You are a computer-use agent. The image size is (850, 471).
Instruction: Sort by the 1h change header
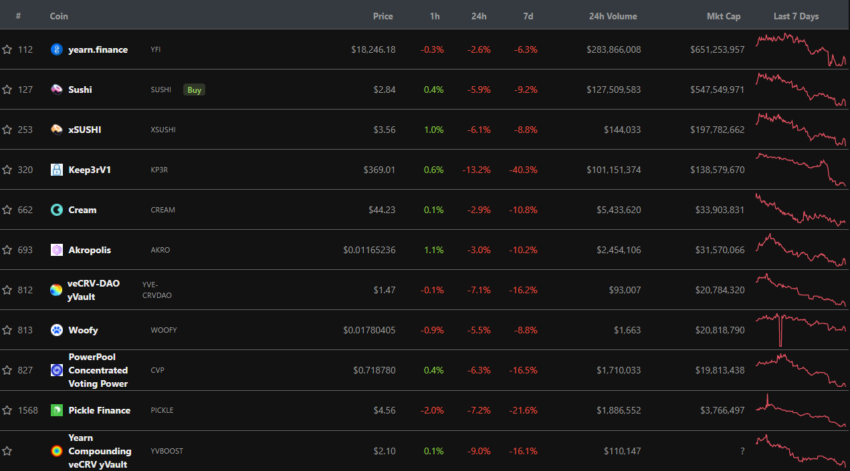pos(435,16)
